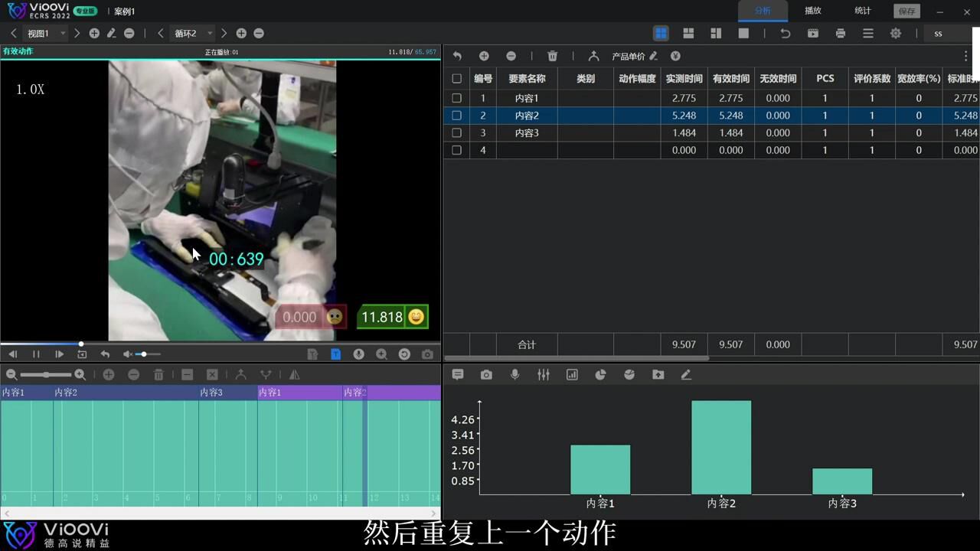This screenshot has width=980, height=551.
Task: Click the trash delete icon above table
Action: tap(552, 56)
